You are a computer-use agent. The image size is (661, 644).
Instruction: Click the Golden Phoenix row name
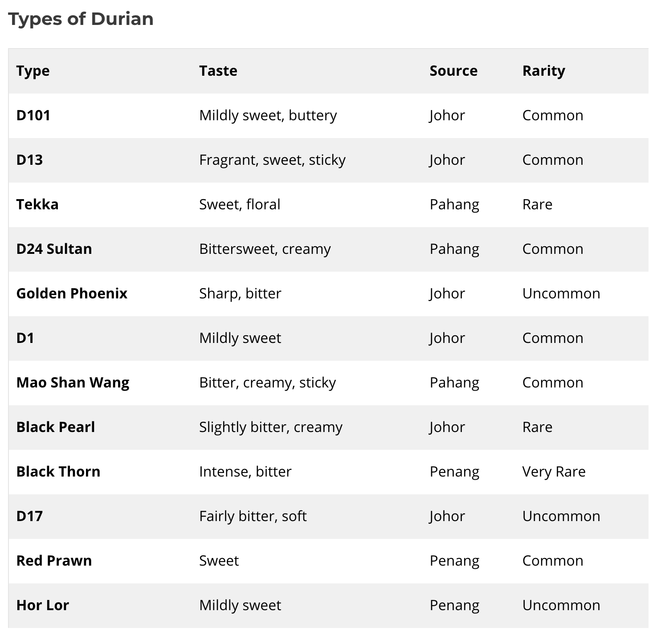(x=72, y=293)
